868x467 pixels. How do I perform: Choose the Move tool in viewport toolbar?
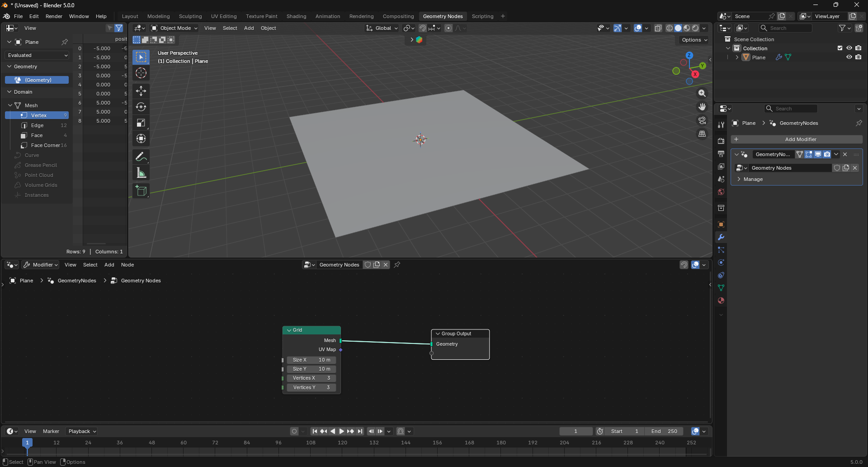141,91
